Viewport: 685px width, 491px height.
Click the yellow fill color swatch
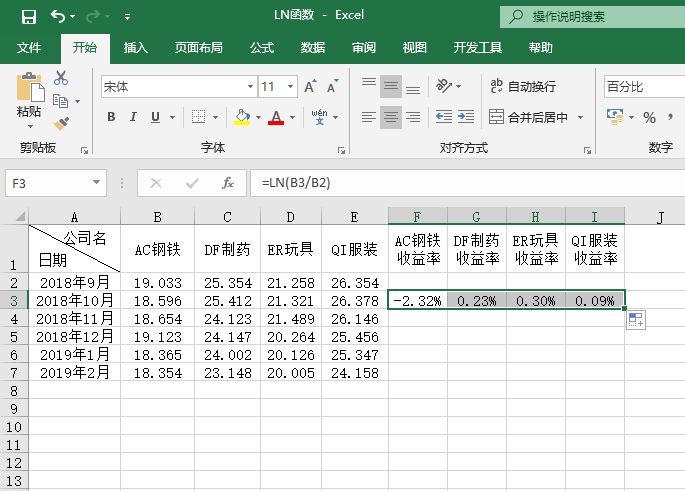[242, 118]
